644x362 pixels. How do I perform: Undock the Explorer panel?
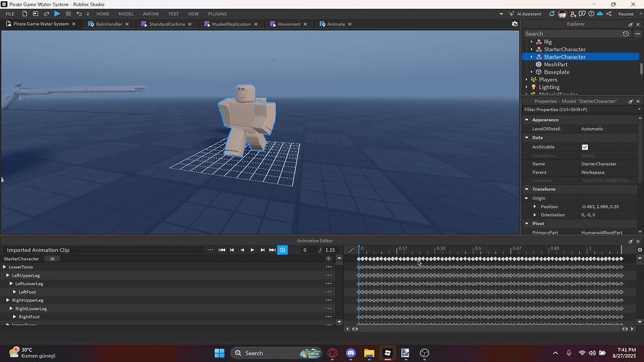(630, 25)
